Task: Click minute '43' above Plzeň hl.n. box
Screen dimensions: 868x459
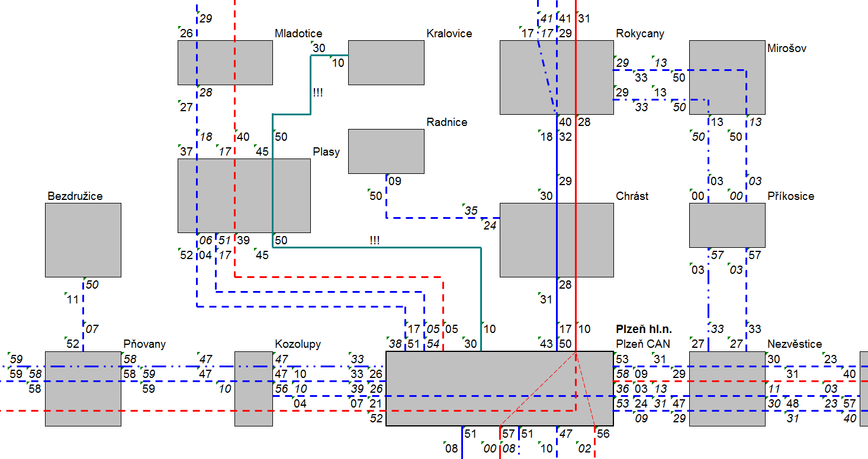Action: 546,344
